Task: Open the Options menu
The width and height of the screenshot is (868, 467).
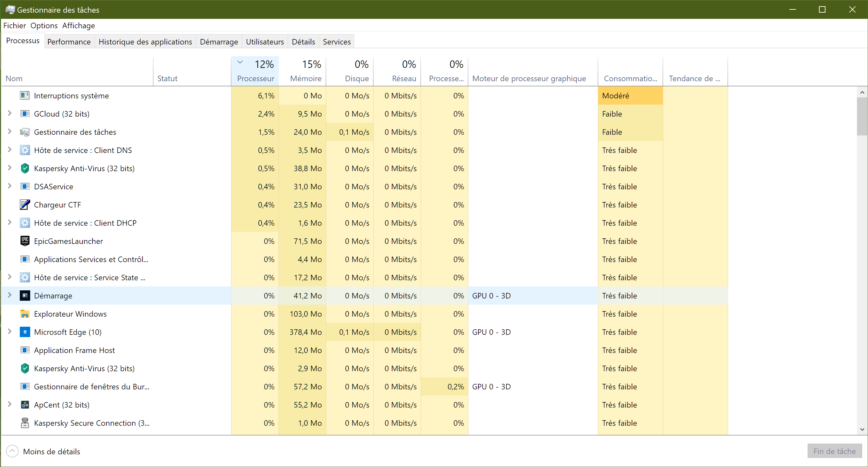Action: click(x=44, y=26)
